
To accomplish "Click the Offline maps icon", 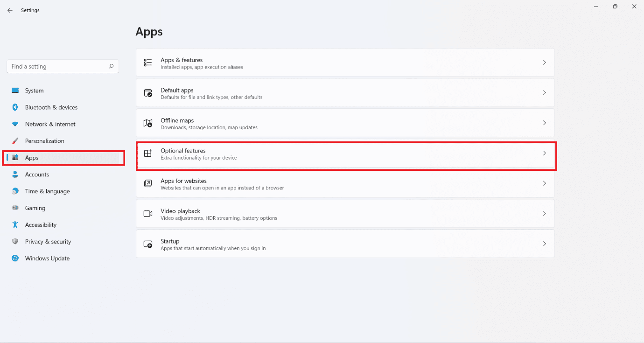I will (x=148, y=123).
